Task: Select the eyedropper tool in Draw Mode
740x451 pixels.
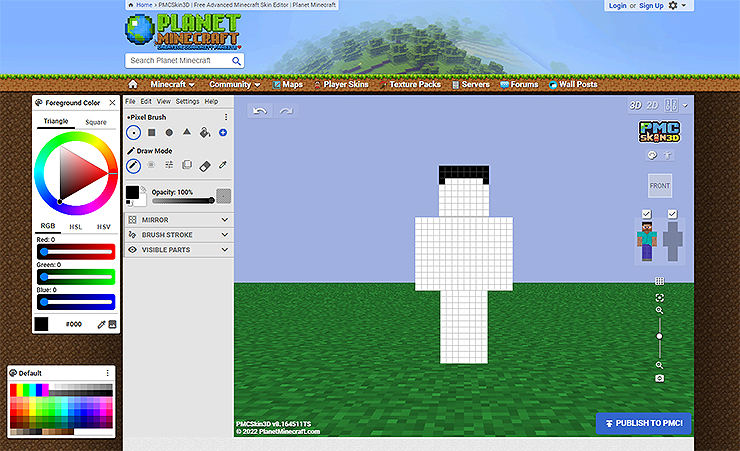Action: (x=223, y=165)
